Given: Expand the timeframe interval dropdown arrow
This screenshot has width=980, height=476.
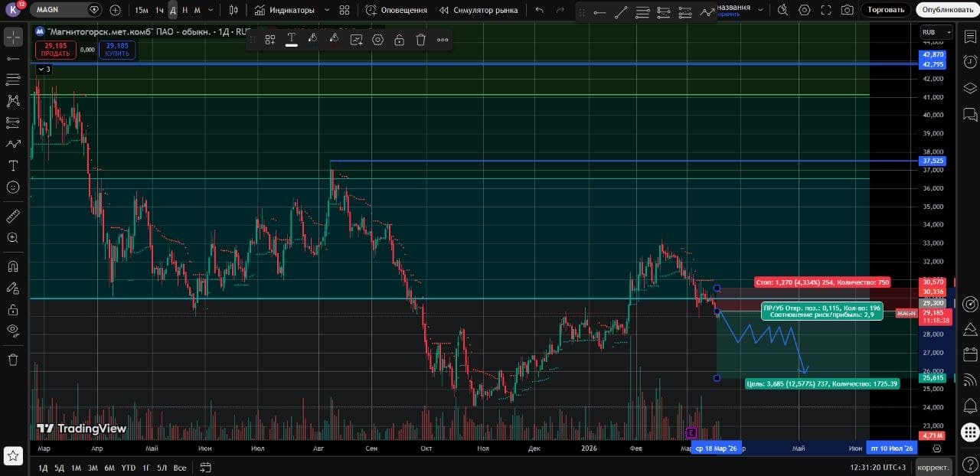Looking at the screenshot, I should 210,10.
